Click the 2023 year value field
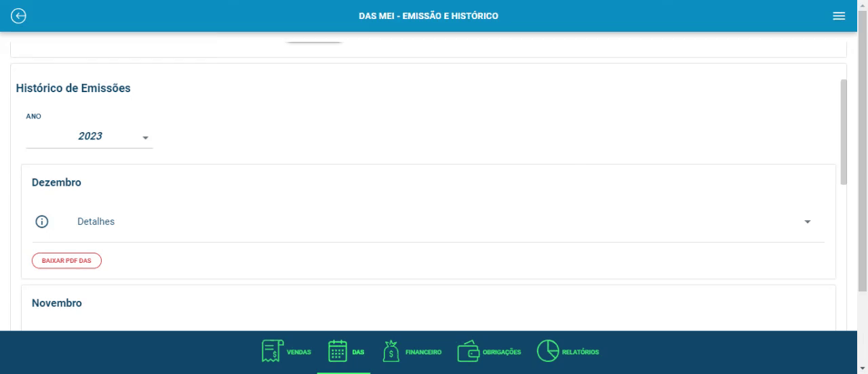 (x=90, y=136)
